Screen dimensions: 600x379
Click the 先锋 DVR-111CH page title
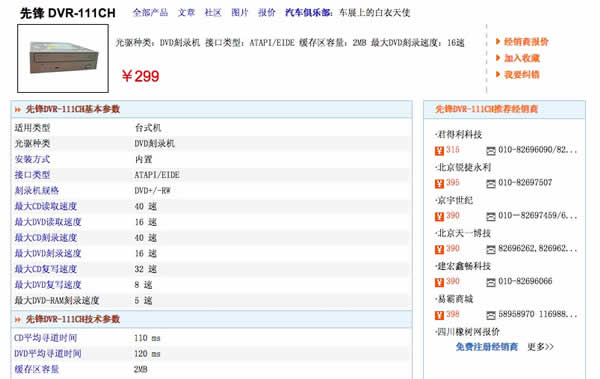point(68,13)
